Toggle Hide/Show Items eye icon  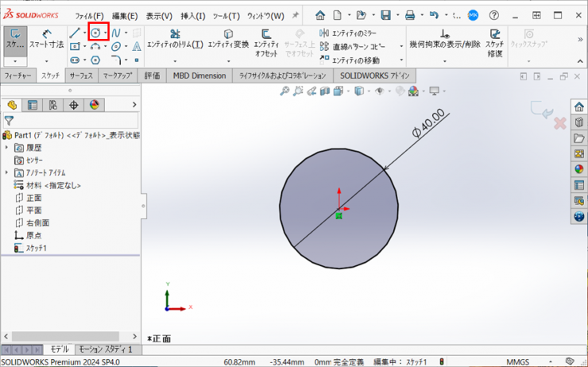click(x=380, y=91)
